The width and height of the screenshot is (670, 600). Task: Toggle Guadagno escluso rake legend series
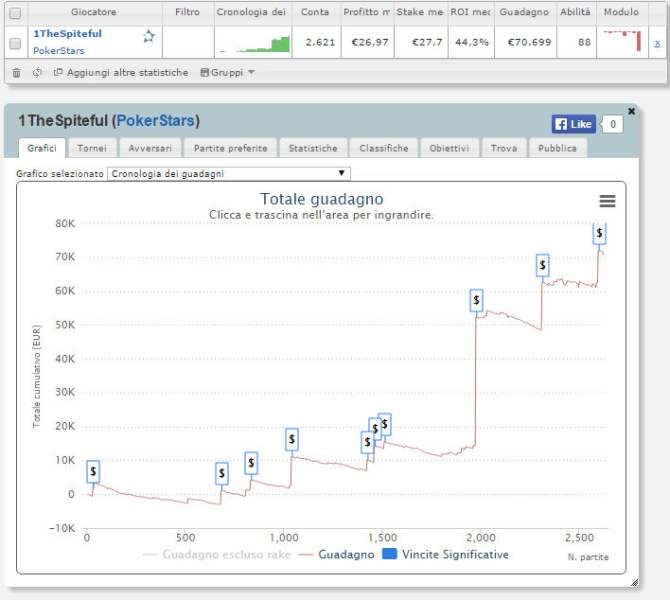(217, 555)
